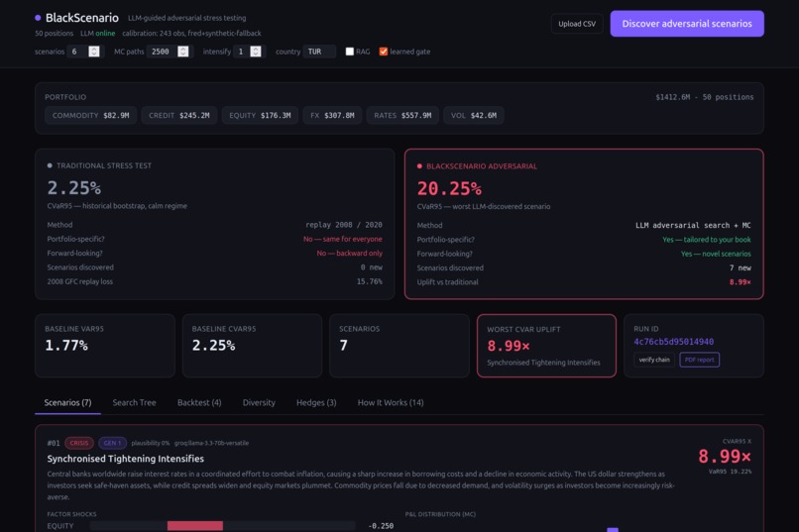Screen dimensions: 799x532
Task: Click the Scenarios 7 summary card
Action: coord(399,346)
